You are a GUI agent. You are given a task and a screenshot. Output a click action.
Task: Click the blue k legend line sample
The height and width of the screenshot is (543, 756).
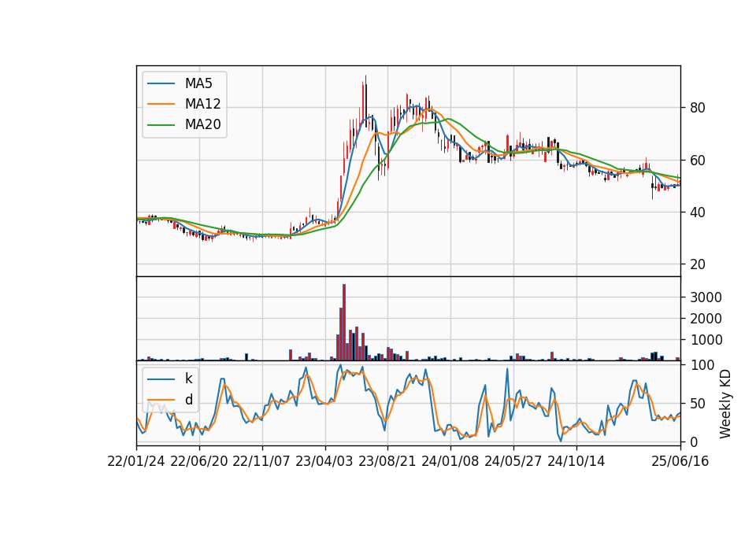(x=161, y=379)
